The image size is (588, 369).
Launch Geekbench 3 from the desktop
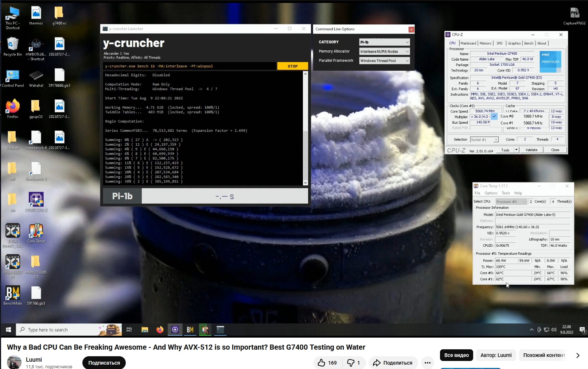pyautogui.click(x=36, y=171)
